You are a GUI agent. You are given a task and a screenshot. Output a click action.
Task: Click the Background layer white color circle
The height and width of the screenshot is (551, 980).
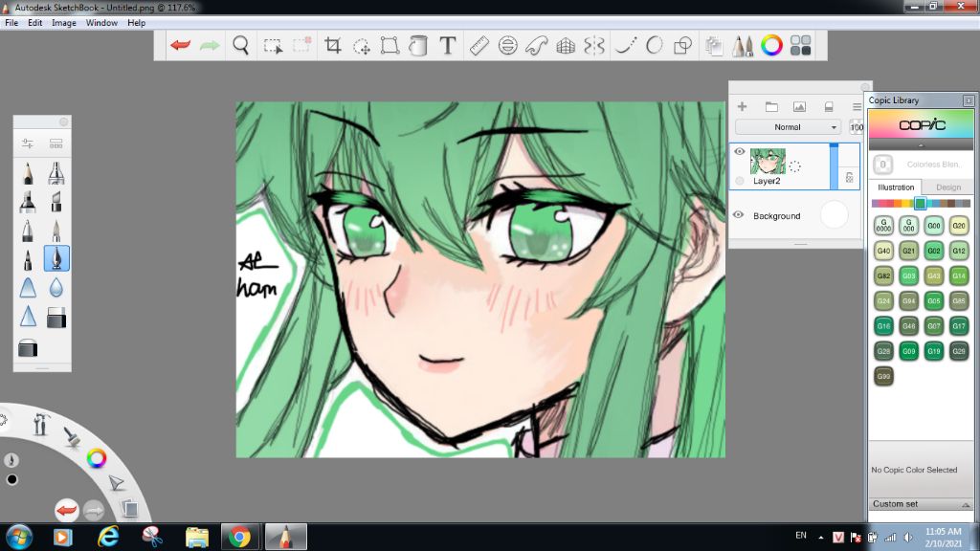(834, 215)
